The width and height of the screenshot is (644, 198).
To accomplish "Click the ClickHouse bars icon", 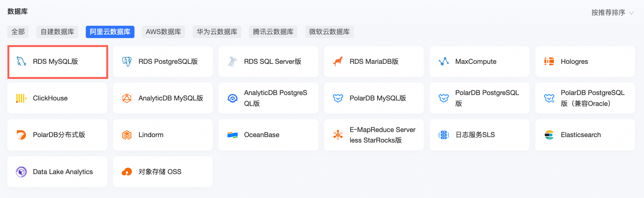I will pyautogui.click(x=21, y=98).
